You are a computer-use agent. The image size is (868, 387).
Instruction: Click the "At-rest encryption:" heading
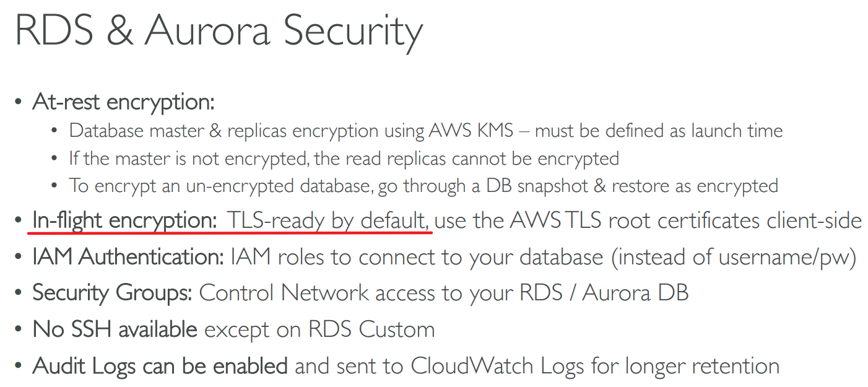click(x=123, y=101)
